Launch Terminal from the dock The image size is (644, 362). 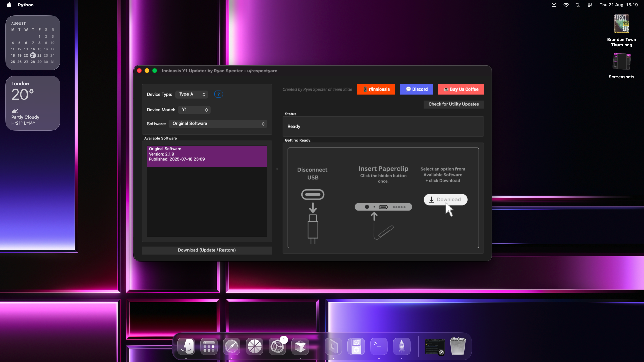point(378,346)
